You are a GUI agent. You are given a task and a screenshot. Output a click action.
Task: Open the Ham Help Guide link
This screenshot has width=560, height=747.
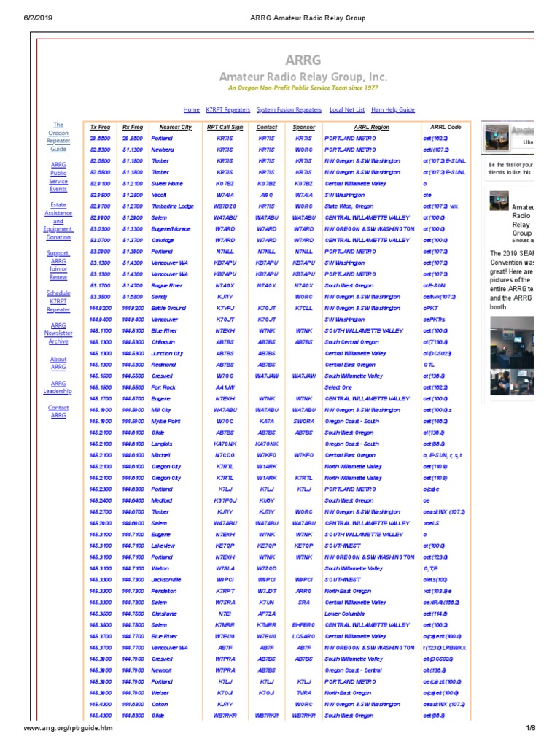393,109
